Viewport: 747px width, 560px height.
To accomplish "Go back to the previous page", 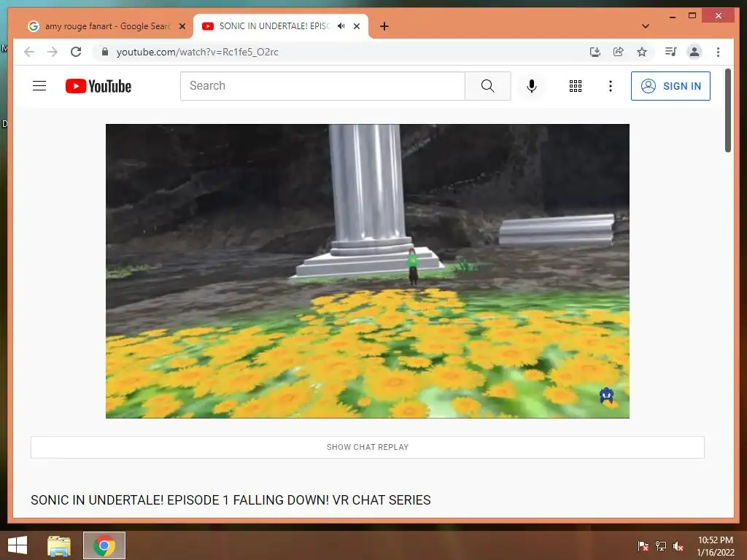I will [x=29, y=52].
